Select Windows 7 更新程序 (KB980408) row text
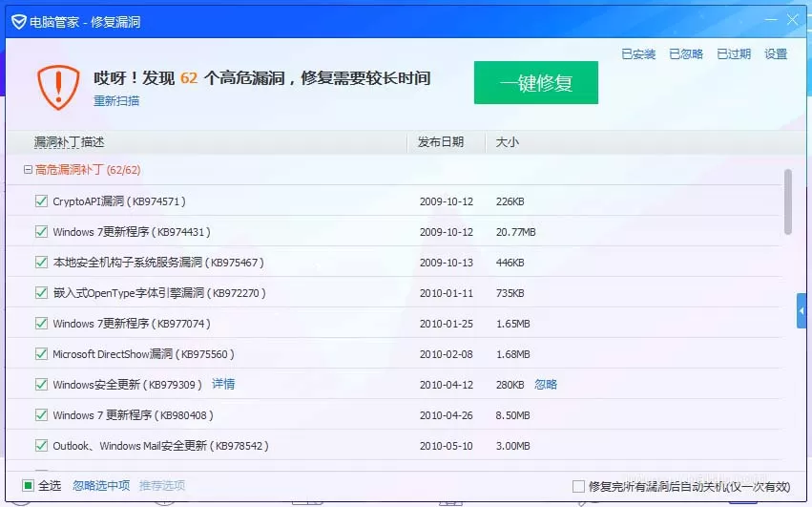The width and height of the screenshot is (812, 507). click(133, 415)
